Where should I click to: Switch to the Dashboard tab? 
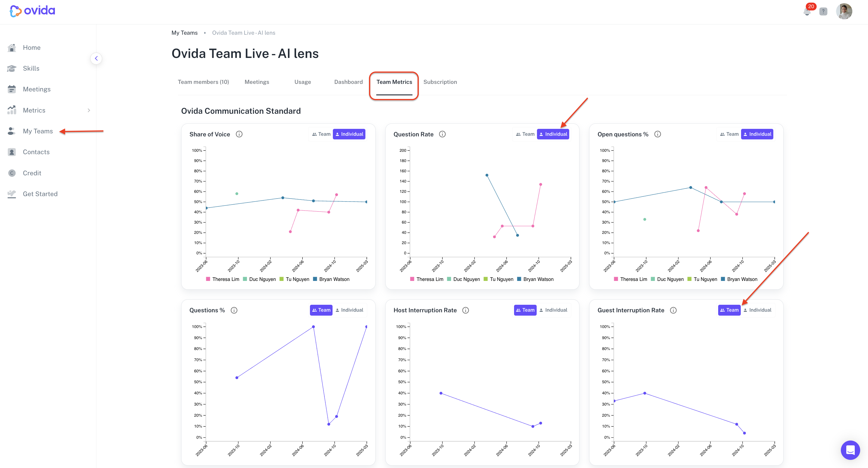click(349, 82)
